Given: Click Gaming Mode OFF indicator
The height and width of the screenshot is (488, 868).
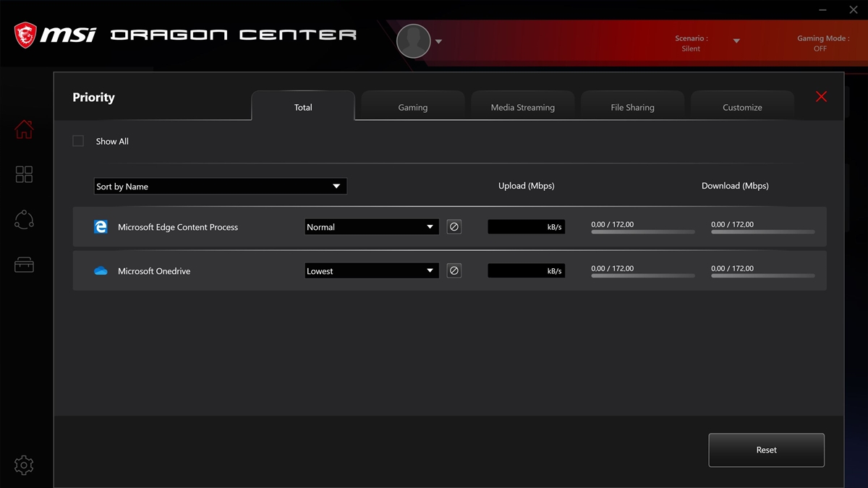Looking at the screenshot, I should [x=823, y=43].
